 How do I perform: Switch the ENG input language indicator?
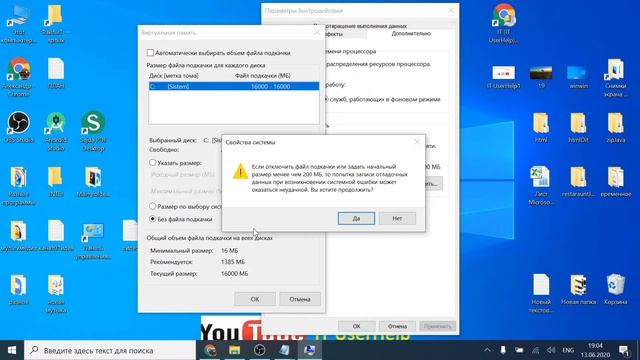(x=568, y=350)
